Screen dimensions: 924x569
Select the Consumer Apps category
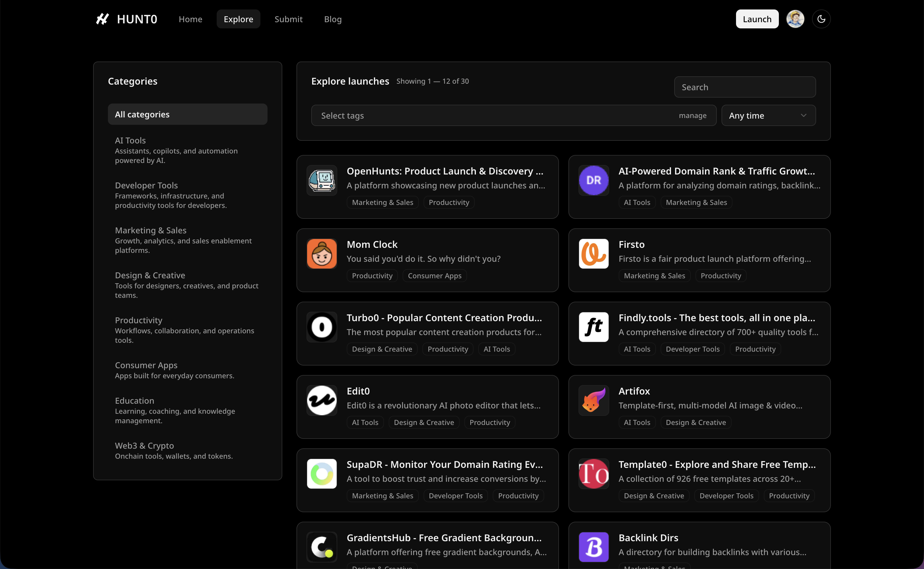(187, 370)
